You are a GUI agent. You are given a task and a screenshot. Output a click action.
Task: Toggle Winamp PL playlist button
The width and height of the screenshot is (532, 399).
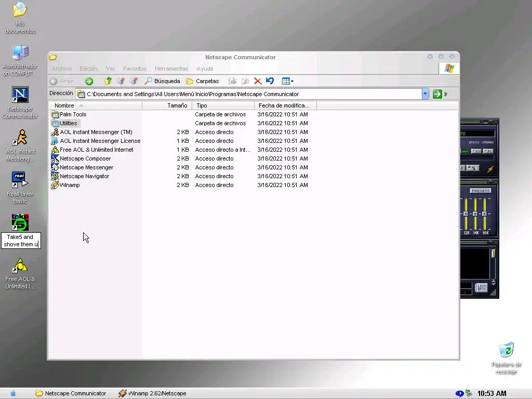coord(488,151)
